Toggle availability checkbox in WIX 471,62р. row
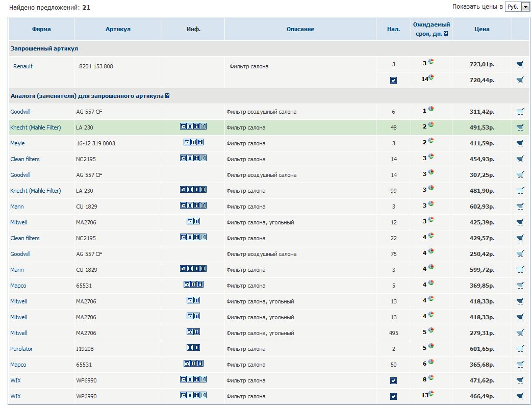 tap(394, 381)
